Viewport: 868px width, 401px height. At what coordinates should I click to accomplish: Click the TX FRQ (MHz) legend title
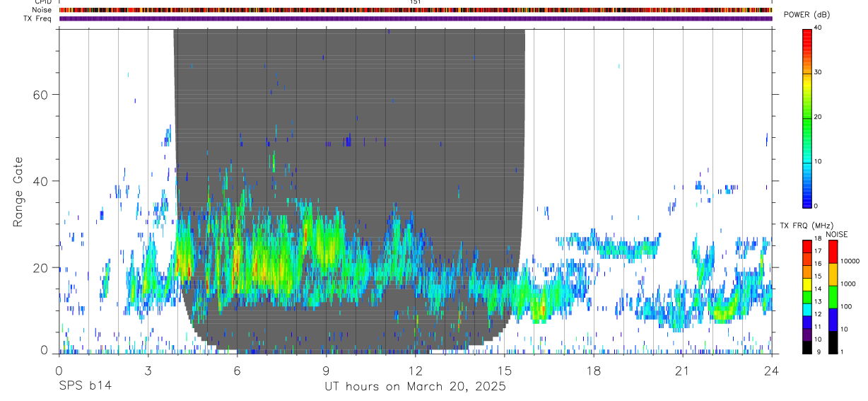click(x=807, y=225)
